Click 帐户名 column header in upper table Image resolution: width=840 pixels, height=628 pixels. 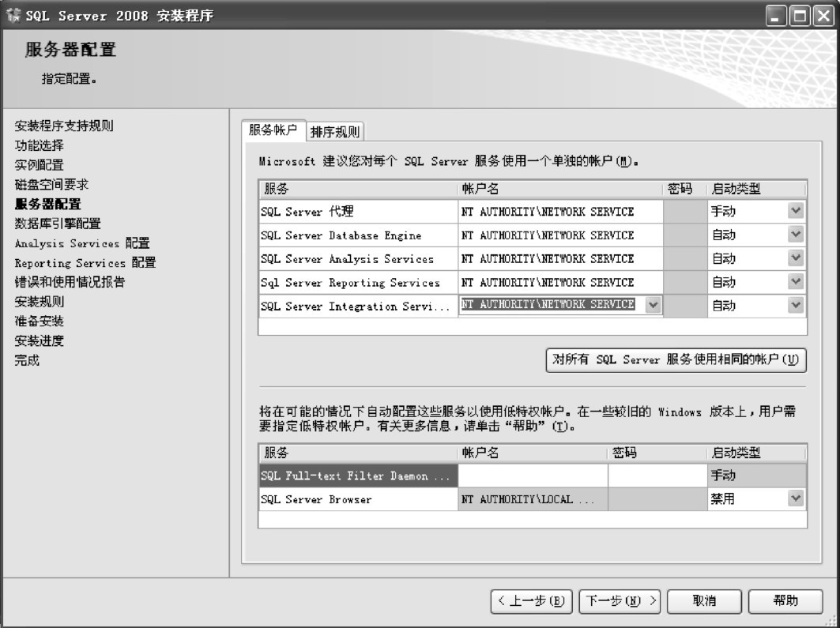click(x=560, y=189)
